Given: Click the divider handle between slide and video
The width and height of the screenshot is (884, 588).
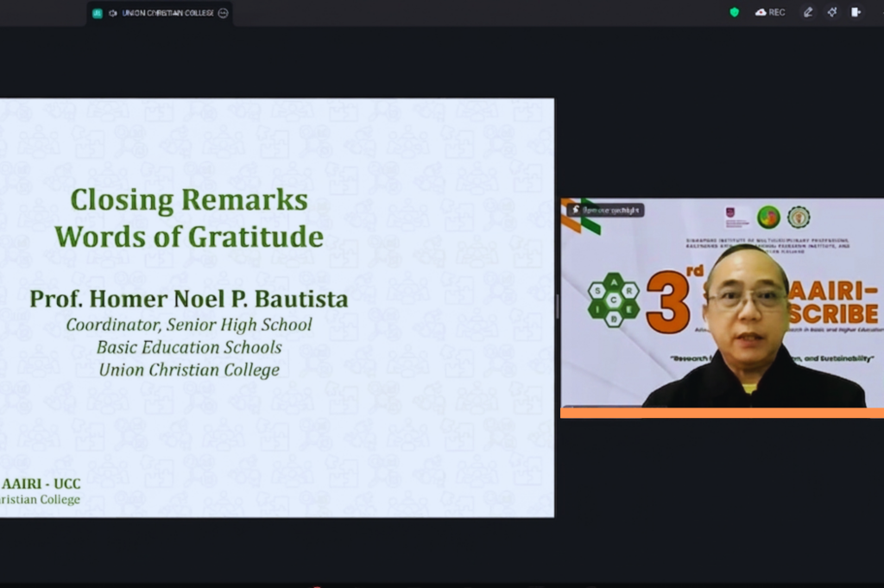Looking at the screenshot, I should coord(557,307).
